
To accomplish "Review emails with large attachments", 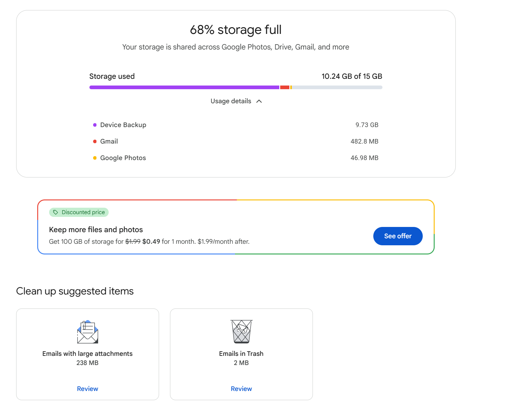I will [x=88, y=389].
